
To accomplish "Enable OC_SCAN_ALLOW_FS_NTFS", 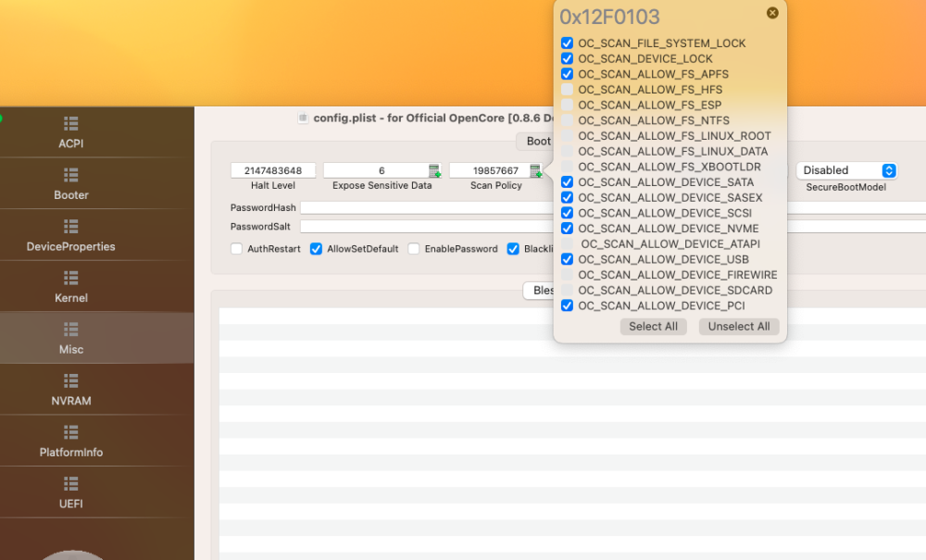I will point(567,120).
